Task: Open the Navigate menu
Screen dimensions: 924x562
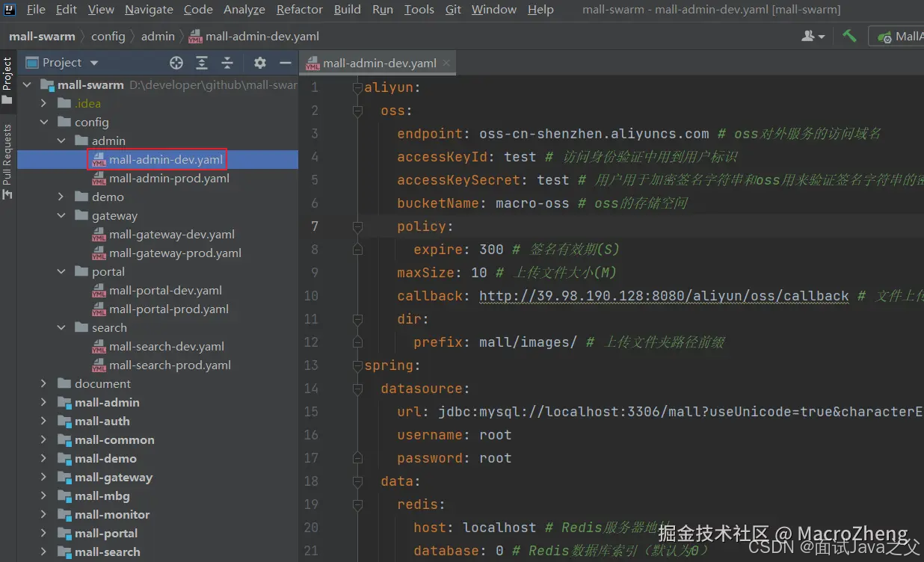Action: tap(149, 10)
